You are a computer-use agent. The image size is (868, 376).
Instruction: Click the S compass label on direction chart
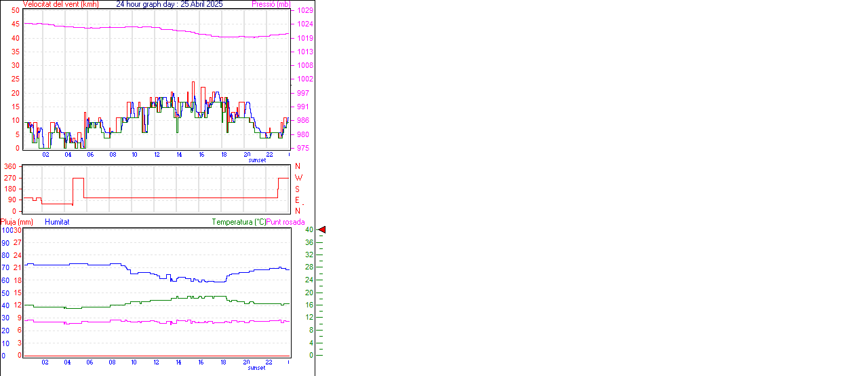(x=298, y=189)
